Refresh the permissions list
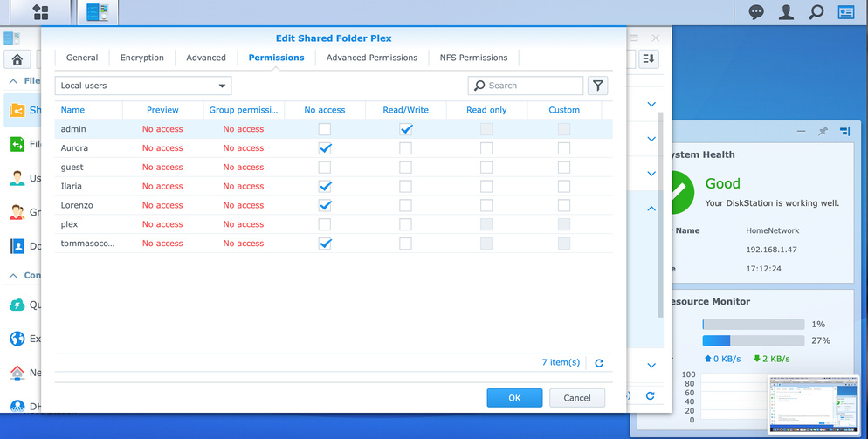 (x=599, y=363)
